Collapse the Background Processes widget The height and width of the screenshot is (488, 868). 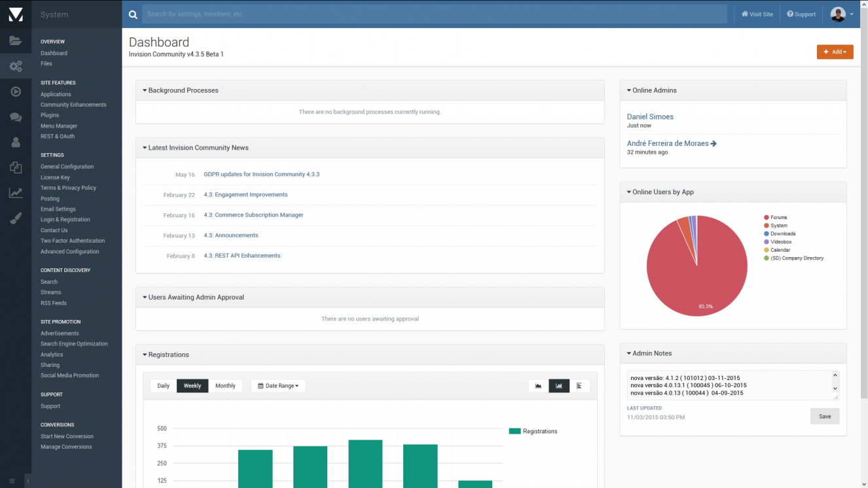(x=145, y=90)
